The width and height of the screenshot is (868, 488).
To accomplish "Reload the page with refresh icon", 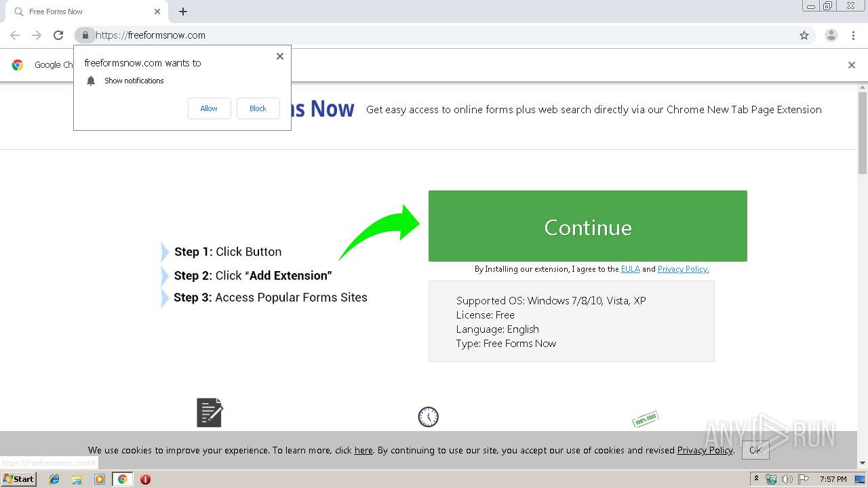I will 58,35.
